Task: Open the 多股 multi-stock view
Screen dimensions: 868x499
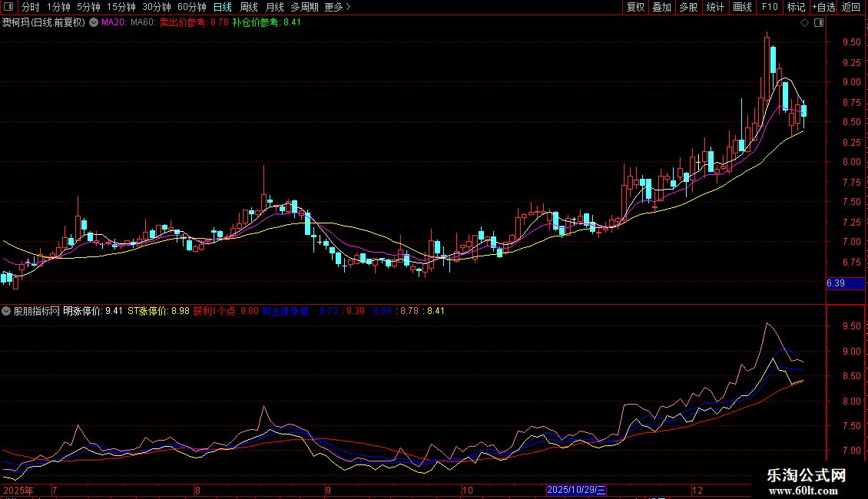Action: click(x=688, y=7)
